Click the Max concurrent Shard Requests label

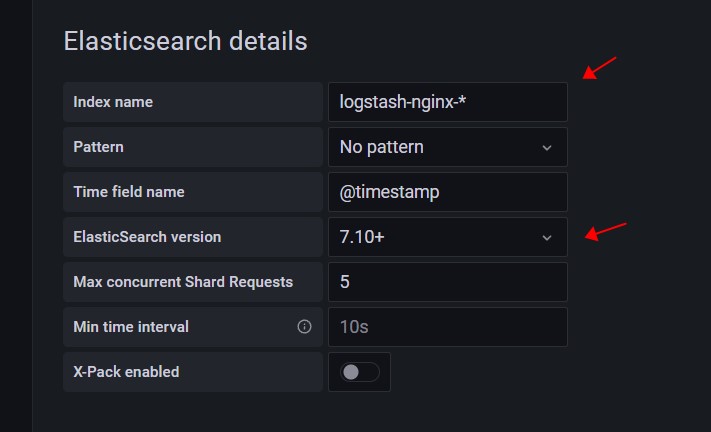tap(183, 282)
